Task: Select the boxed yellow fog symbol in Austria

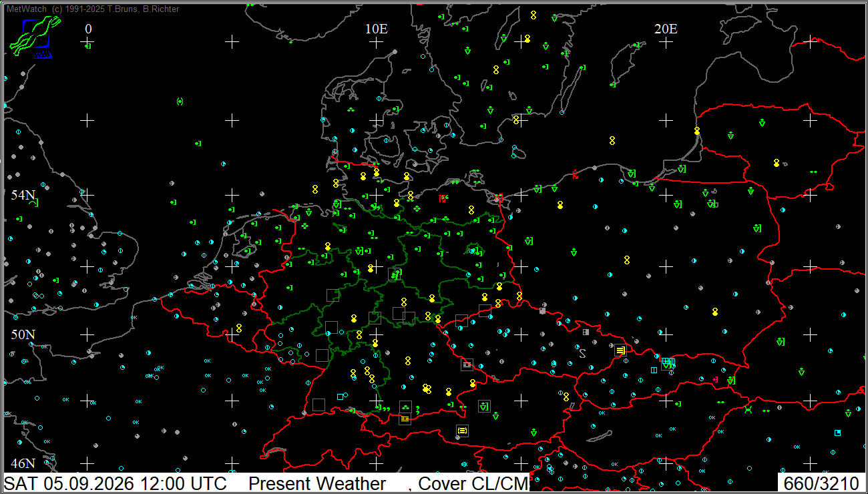Action: pyautogui.click(x=462, y=431)
